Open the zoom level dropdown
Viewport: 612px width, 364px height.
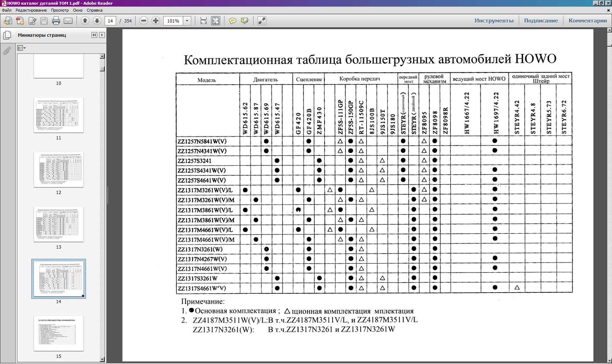(x=187, y=21)
